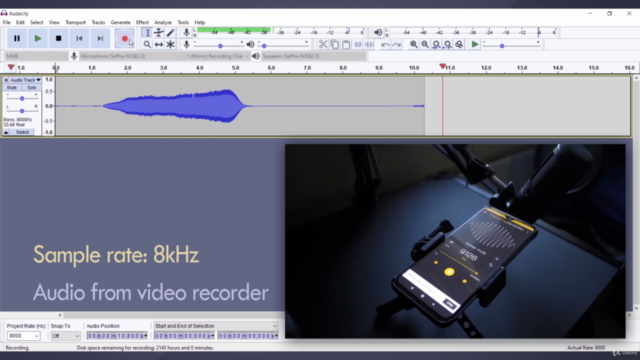Click the Paste icon
Screen dimensions: 640x360
pyautogui.click(x=346, y=44)
